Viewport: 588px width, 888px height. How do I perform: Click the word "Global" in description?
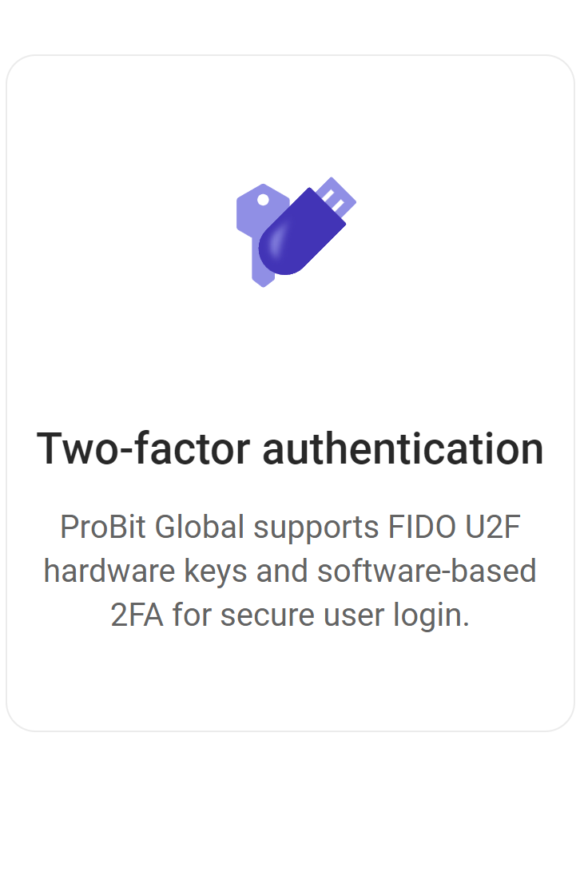coord(199,528)
